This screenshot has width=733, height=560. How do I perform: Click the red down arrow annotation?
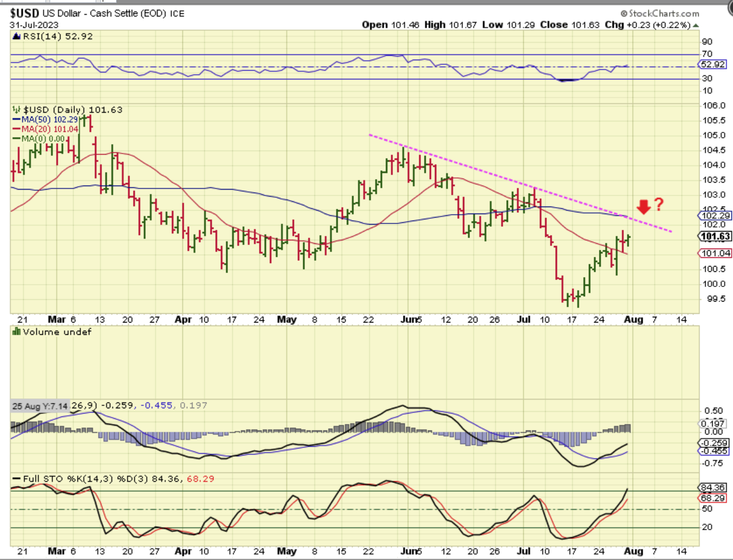coord(643,206)
